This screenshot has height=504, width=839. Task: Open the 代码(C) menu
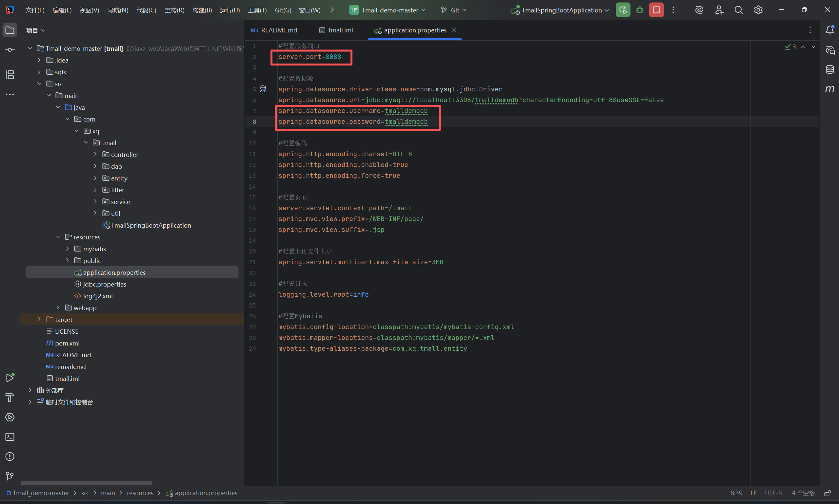click(146, 10)
